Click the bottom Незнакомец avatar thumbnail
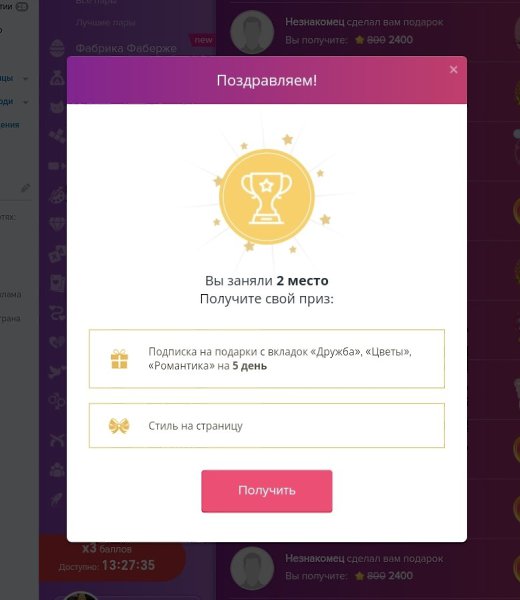 pos(252,568)
